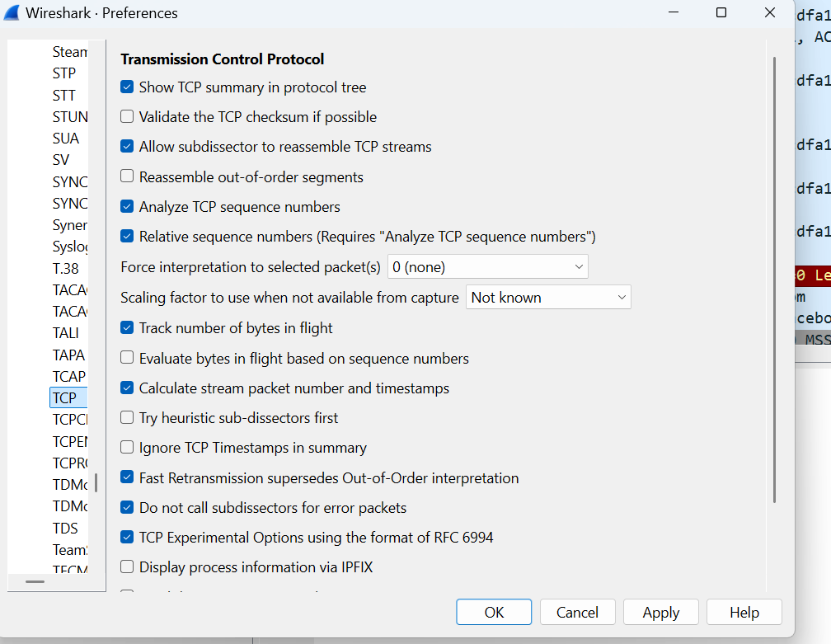Check "Try heuristic sub-dissectors first"
The height and width of the screenshot is (644, 831).
127,417
